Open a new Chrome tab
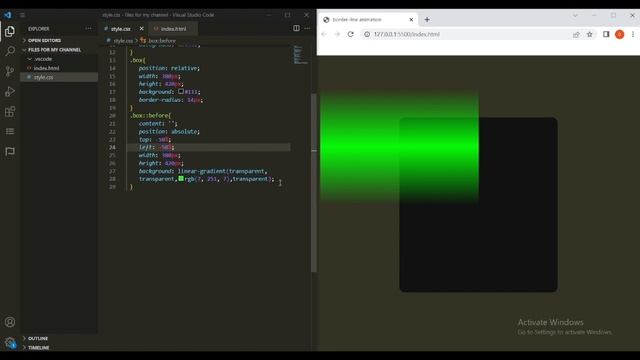Screen dimensions: 640x360 427,20
